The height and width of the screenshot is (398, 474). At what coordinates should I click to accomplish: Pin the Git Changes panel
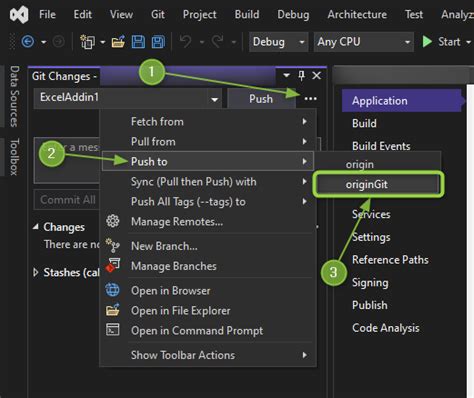tap(301, 76)
